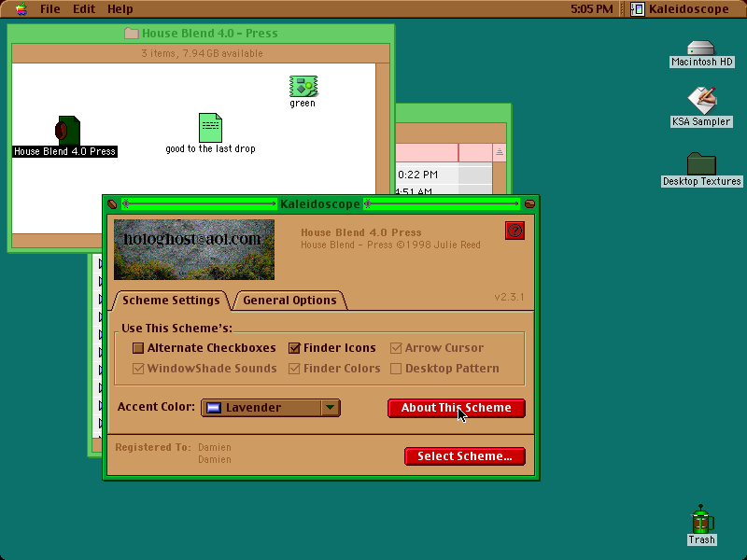Click the sort order button in back window
The height and width of the screenshot is (560, 747).
[x=500, y=152]
